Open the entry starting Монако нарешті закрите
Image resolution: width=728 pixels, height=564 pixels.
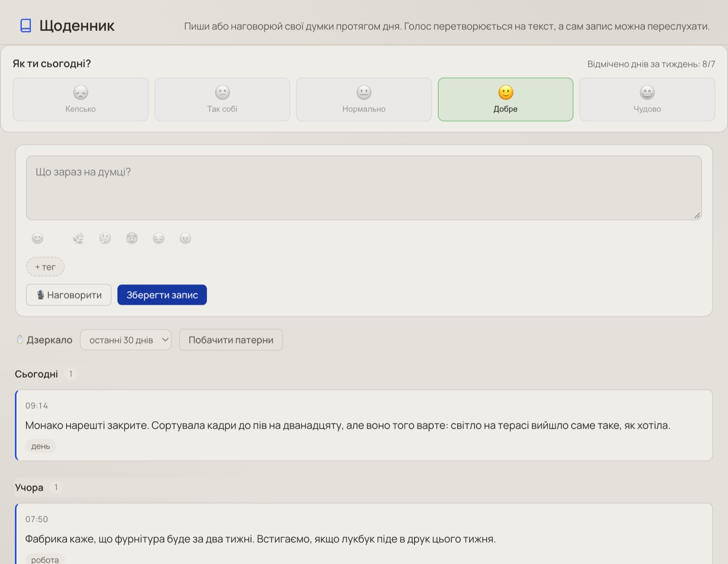(364, 425)
